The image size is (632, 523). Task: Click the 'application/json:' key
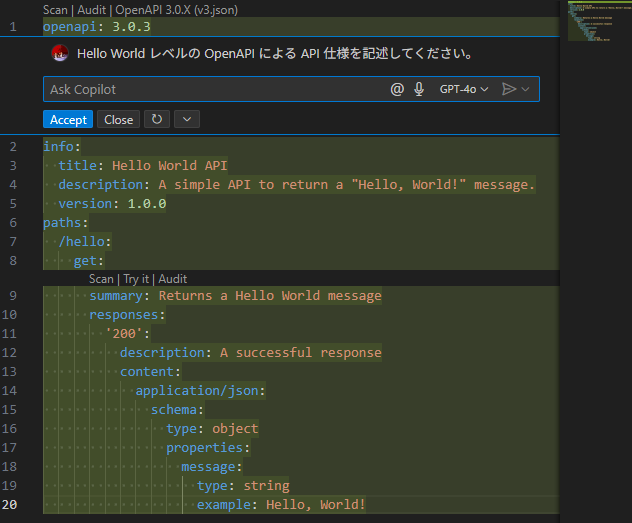coord(200,390)
